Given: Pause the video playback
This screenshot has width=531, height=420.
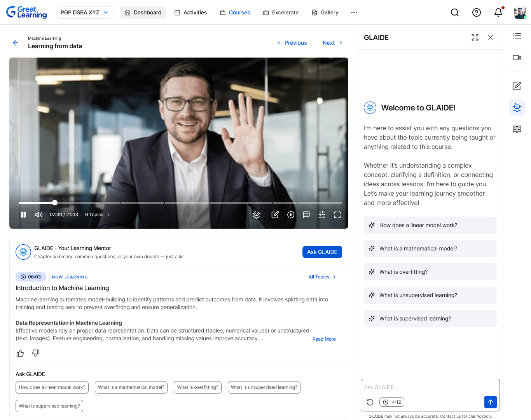Looking at the screenshot, I should click(23, 215).
